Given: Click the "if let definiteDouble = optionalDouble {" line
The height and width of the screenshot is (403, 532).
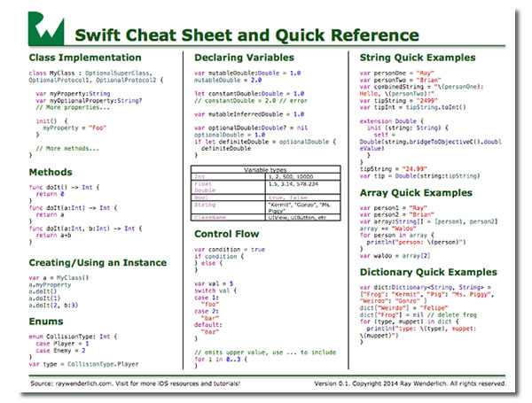Looking at the screenshot, I should coord(265,142).
